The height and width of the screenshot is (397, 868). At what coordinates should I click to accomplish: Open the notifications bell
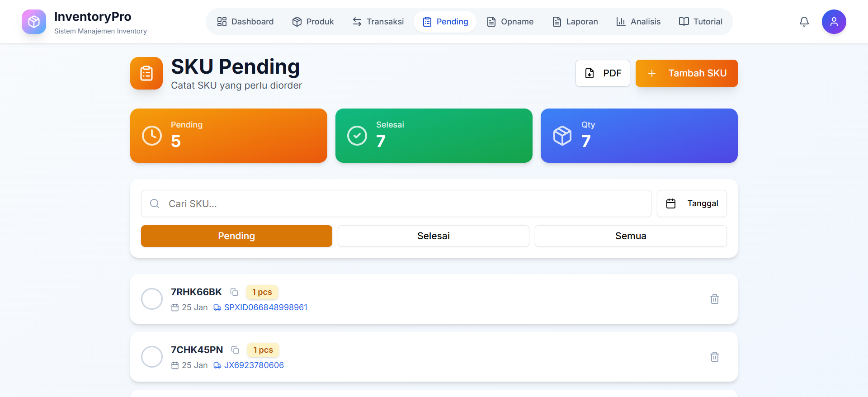(x=804, y=22)
